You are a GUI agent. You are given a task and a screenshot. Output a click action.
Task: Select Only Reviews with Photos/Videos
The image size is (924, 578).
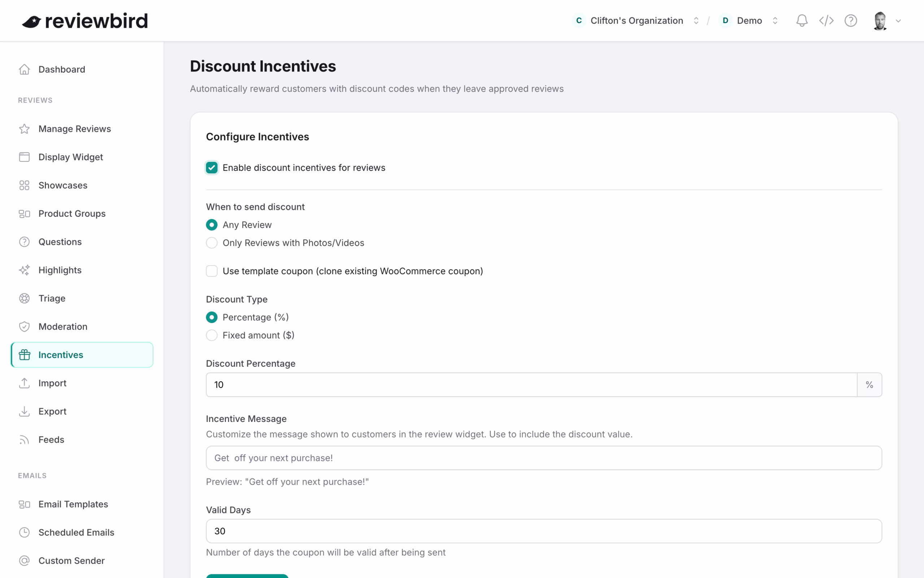tap(212, 243)
